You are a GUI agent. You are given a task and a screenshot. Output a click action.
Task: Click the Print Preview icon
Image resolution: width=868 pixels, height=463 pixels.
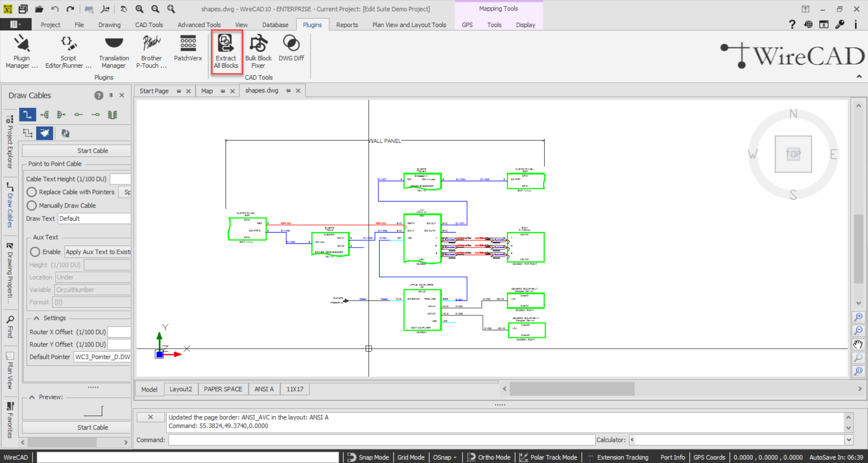[89, 9]
